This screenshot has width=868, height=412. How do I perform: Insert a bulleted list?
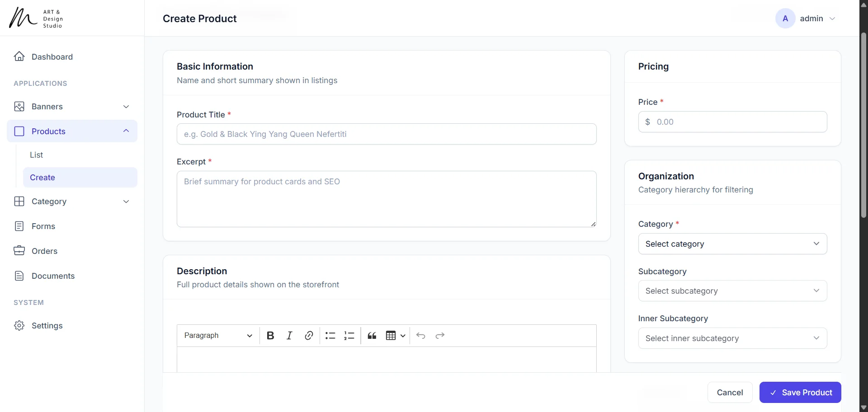click(330, 336)
